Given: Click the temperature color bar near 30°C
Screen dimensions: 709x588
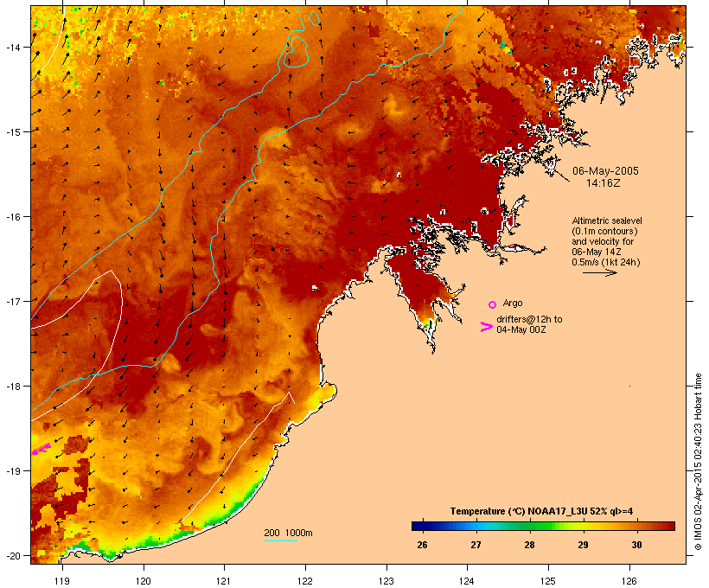Looking at the screenshot, I should (x=636, y=526).
